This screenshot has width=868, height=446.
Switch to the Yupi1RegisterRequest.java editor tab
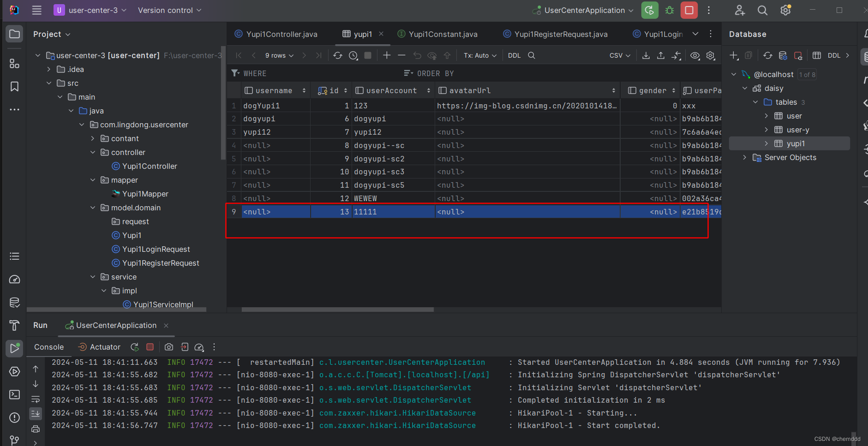pos(556,34)
